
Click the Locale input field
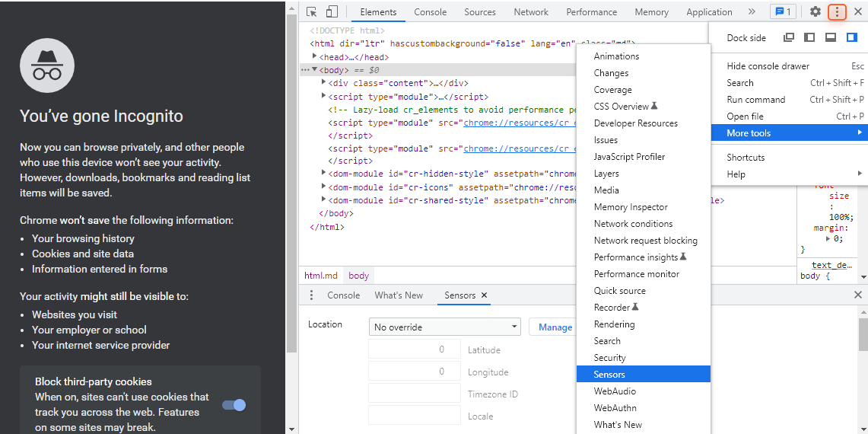point(415,415)
